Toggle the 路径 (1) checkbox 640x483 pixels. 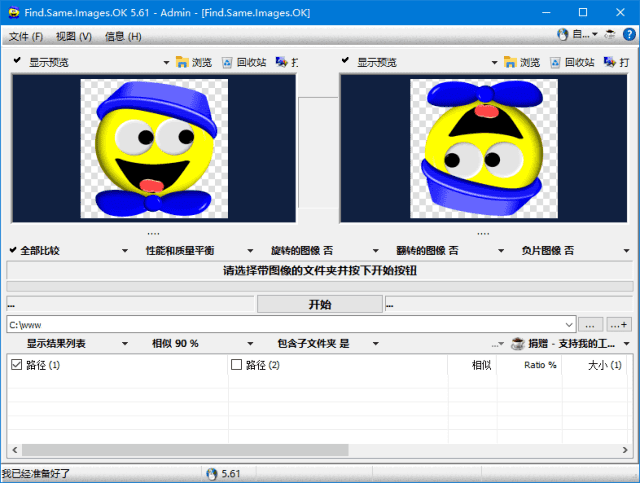[16, 365]
